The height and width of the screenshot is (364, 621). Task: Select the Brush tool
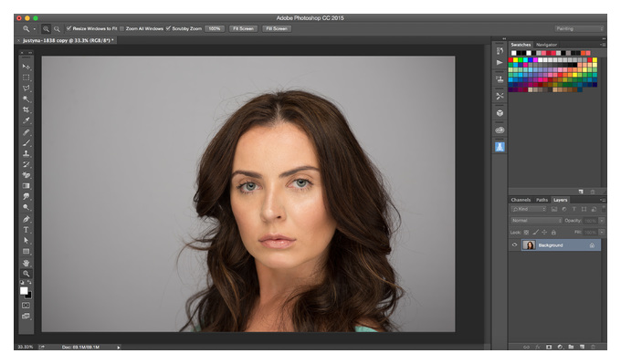26,143
